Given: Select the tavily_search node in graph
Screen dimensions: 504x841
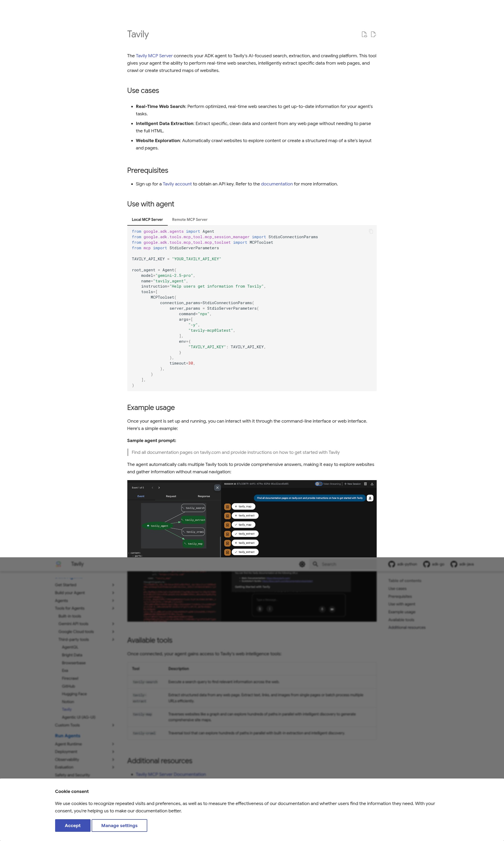Looking at the screenshot, I should pos(193,508).
